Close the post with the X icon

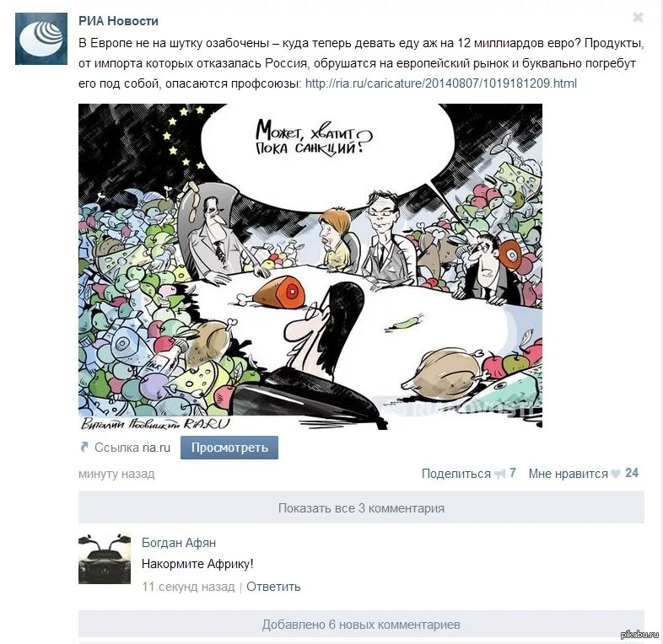[638, 18]
